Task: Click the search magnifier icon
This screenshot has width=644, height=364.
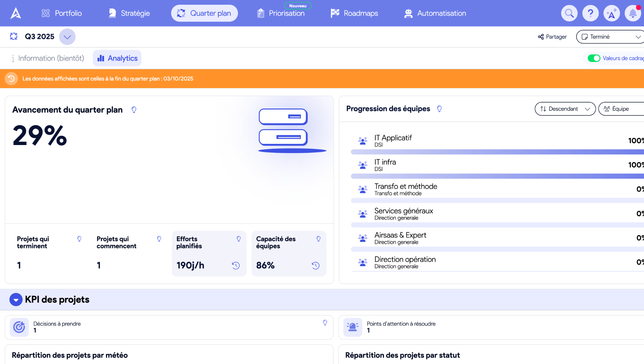Action: click(569, 13)
